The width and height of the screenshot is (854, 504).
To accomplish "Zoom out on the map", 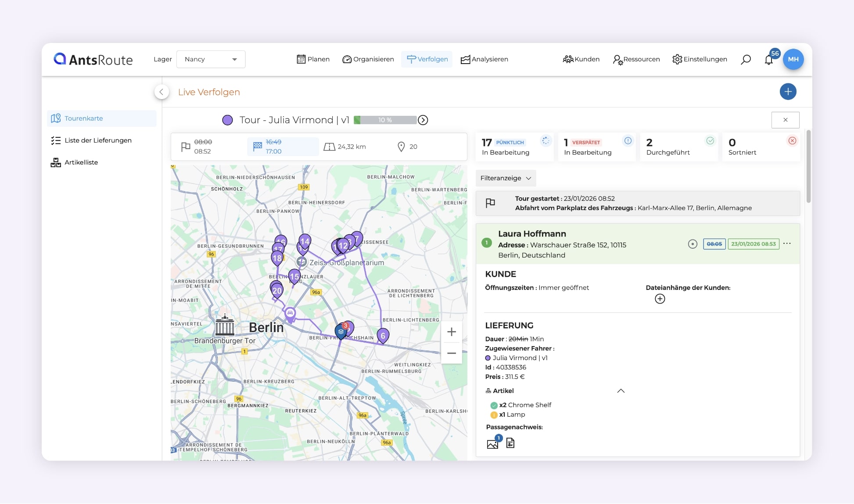I will 451,353.
